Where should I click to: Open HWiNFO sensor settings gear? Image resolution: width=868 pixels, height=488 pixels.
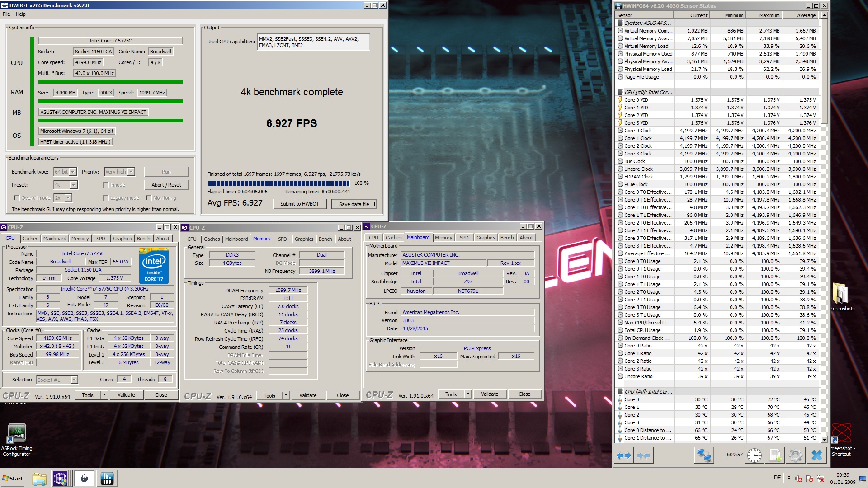pos(795,455)
